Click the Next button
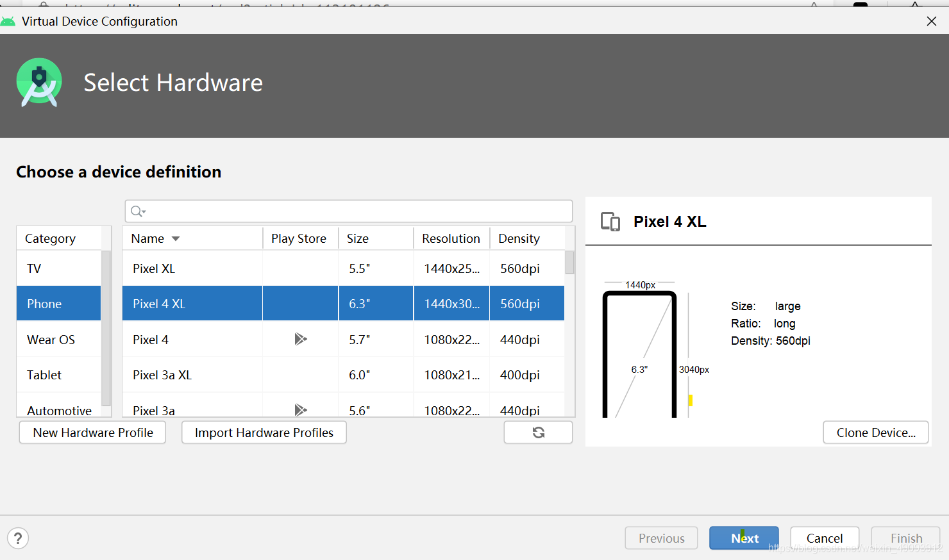The image size is (949, 560). [744, 538]
